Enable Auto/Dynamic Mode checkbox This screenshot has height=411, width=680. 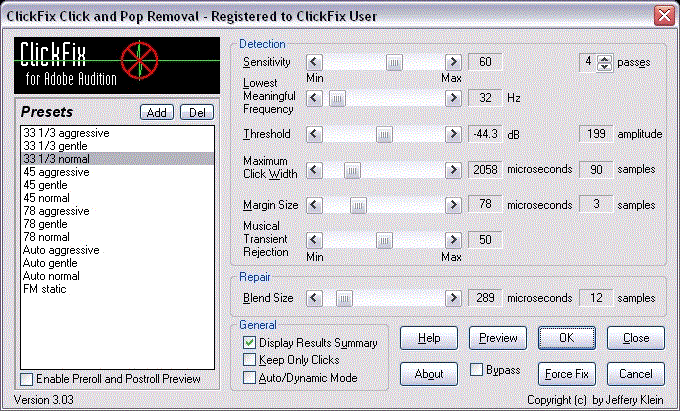(x=249, y=378)
